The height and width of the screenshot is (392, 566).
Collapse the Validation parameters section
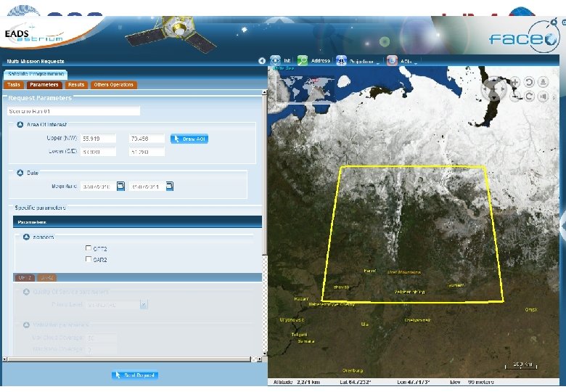coord(26,325)
